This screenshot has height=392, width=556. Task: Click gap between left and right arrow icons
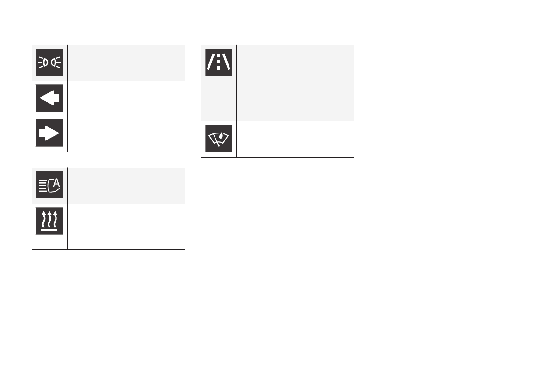tap(49, 116)
